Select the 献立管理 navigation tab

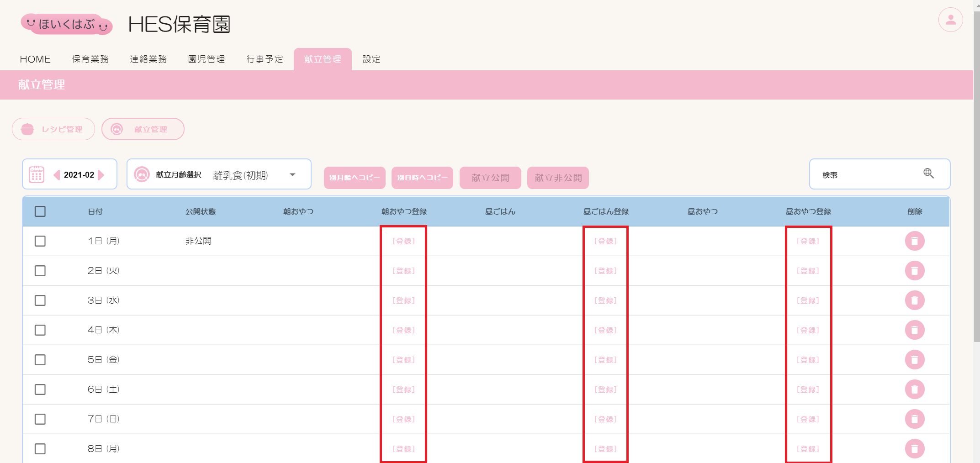click(x=323, y=59)
